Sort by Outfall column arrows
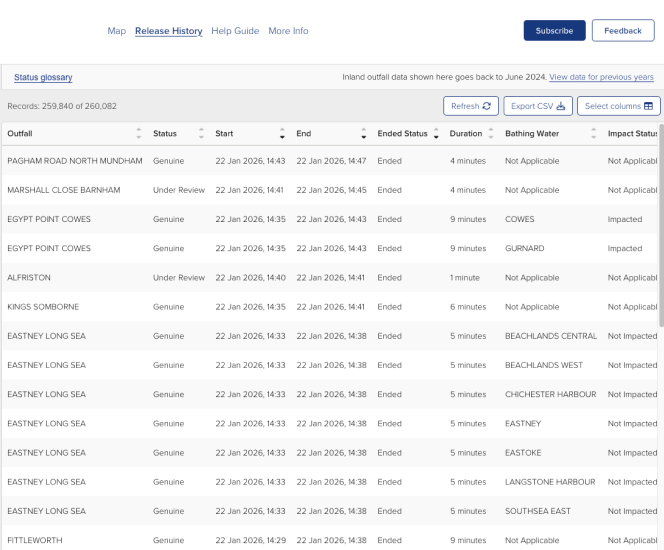Image resolution: width=664 pixels, height=550 pixels. click(138, 133)
